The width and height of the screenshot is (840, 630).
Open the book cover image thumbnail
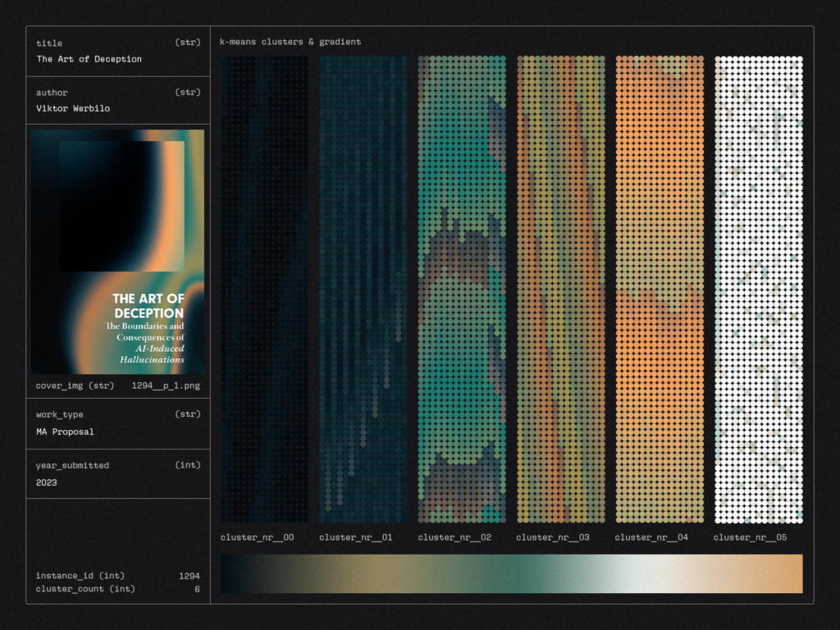(x=118, y=251)
